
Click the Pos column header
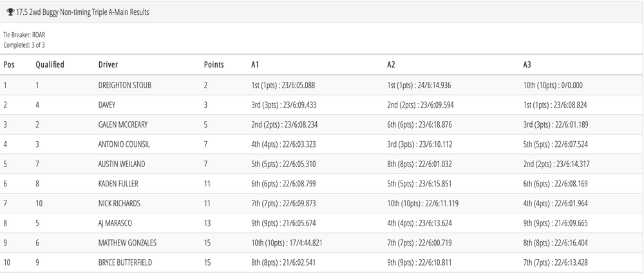(x=9, y=64)
